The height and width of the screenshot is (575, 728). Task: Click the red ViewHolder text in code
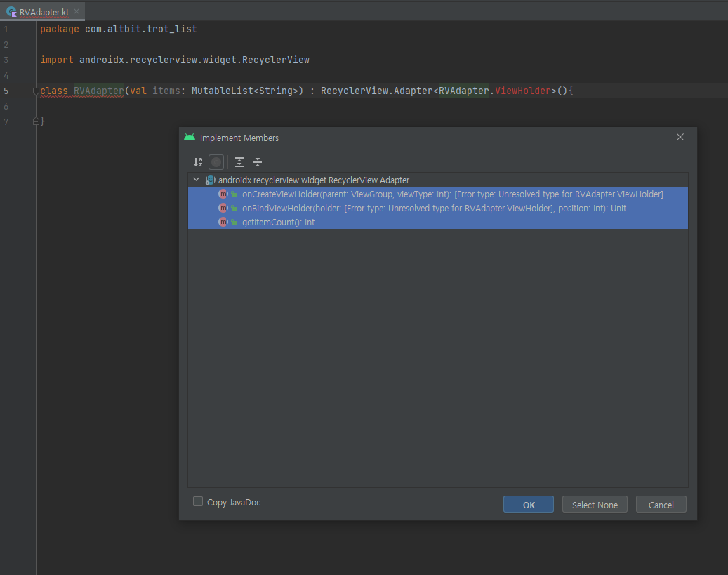[523, 91]
